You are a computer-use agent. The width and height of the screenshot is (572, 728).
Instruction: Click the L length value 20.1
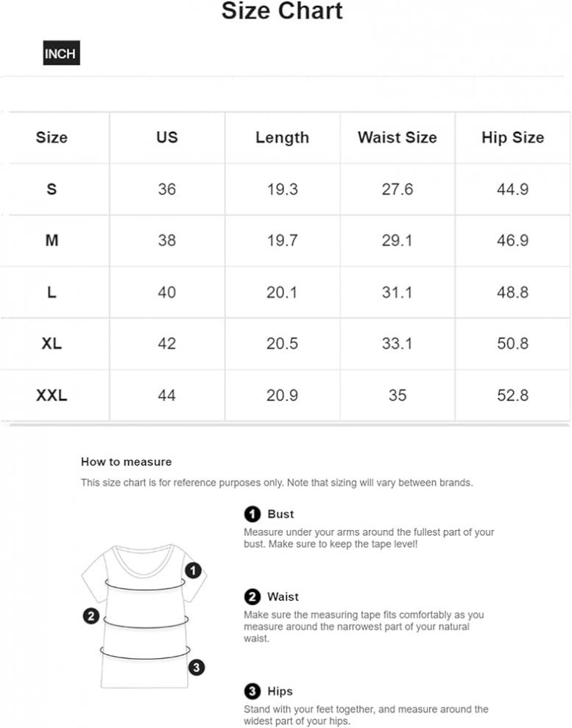pos(282,292)
